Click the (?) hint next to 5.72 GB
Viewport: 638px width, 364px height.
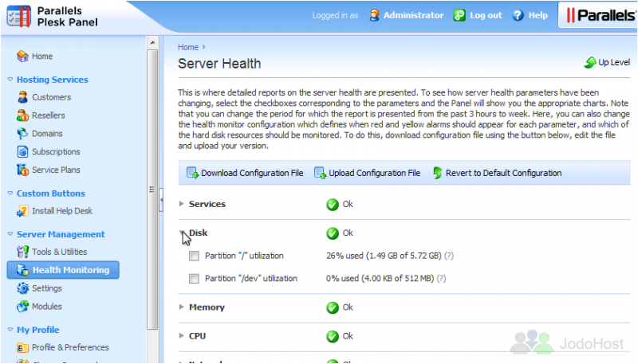click(x=449, y=256)
